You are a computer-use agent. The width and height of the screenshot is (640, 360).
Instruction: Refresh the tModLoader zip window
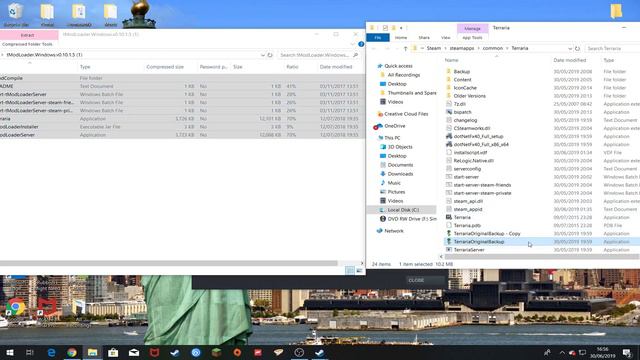click(x=270, y=55)
